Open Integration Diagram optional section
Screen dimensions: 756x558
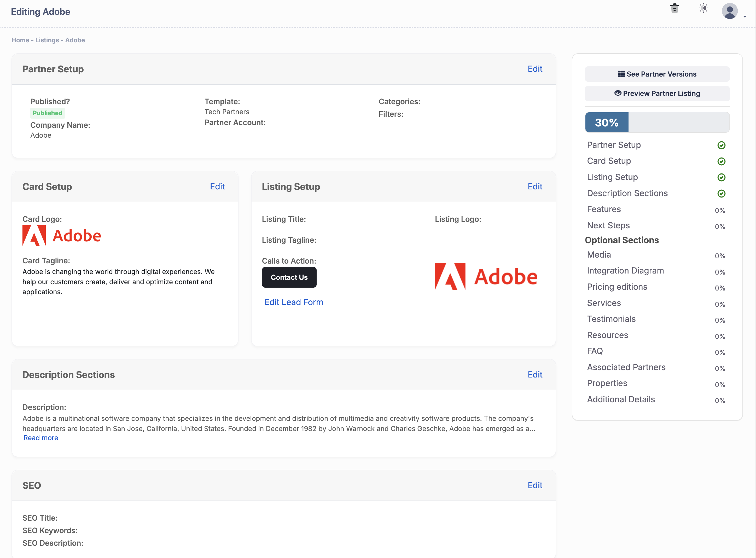(625, 271)
